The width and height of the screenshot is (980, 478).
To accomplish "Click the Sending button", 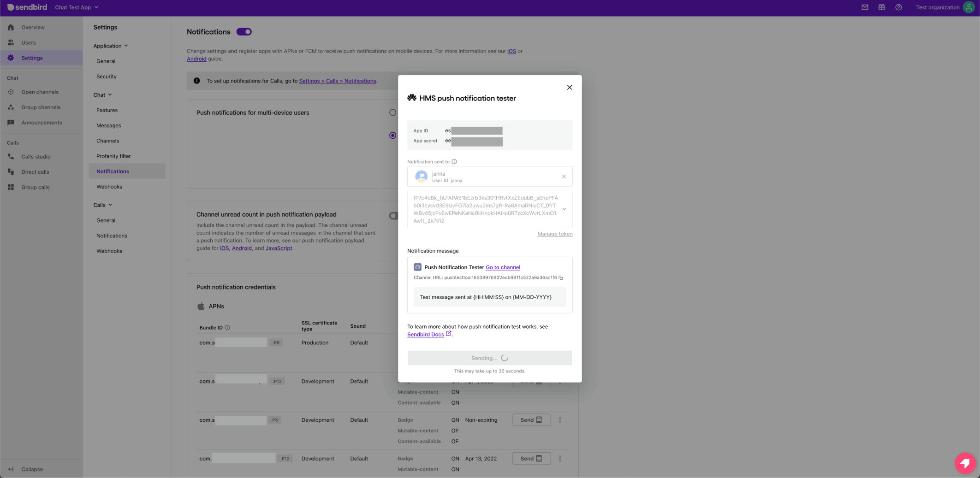I will [x=490, y=358].
